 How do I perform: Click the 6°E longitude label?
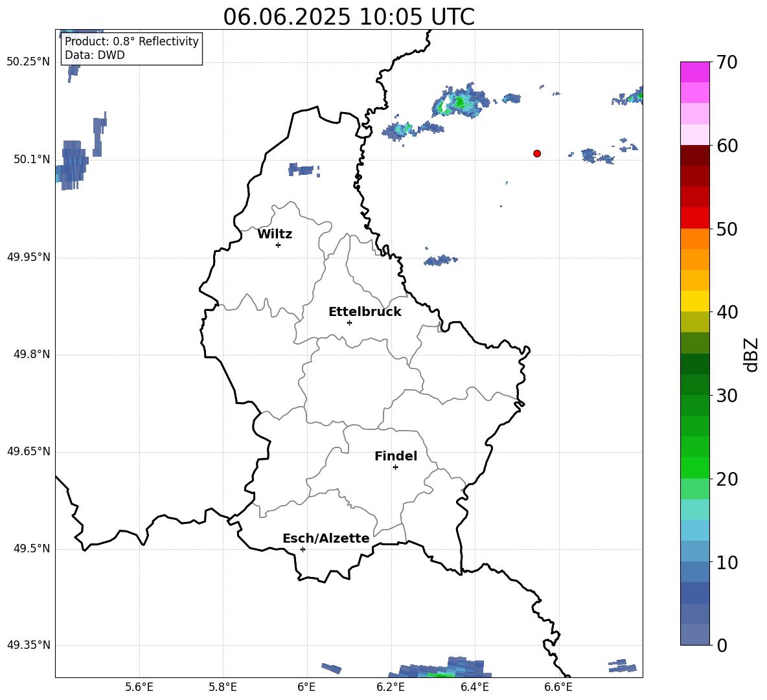click(x=306, y=687)
